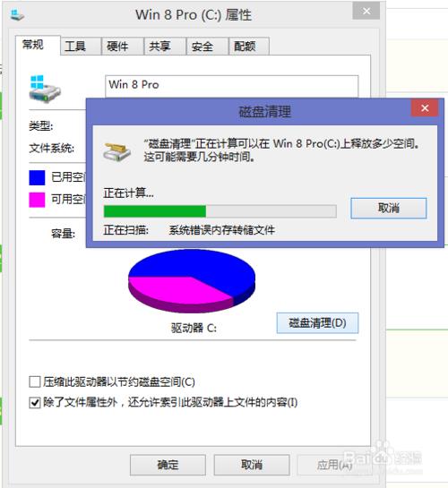The image size is (448, 488).
Task: Cancel the disk cleanup calculation
Action: point(389,208)
